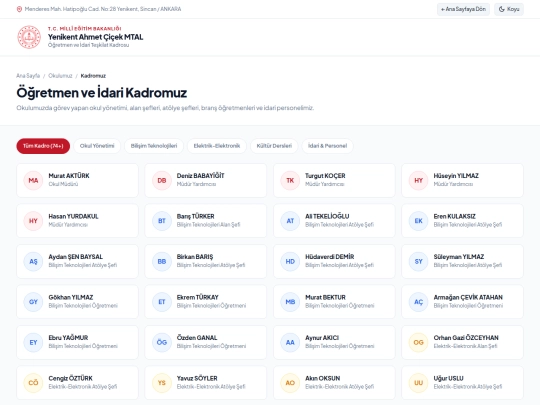Click the name Orhan Gazi ÖZCEYHAN

466,338
